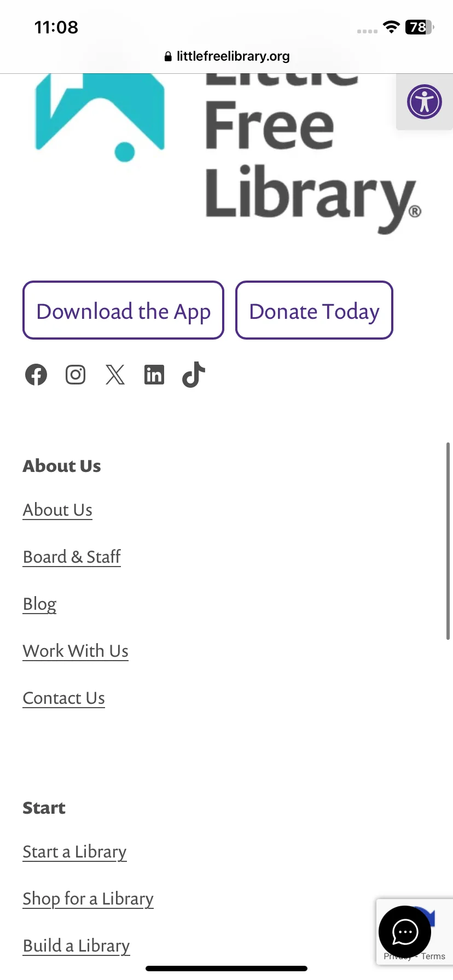
Task: Open the Instagram social icon
Action: tap(75, 375)
